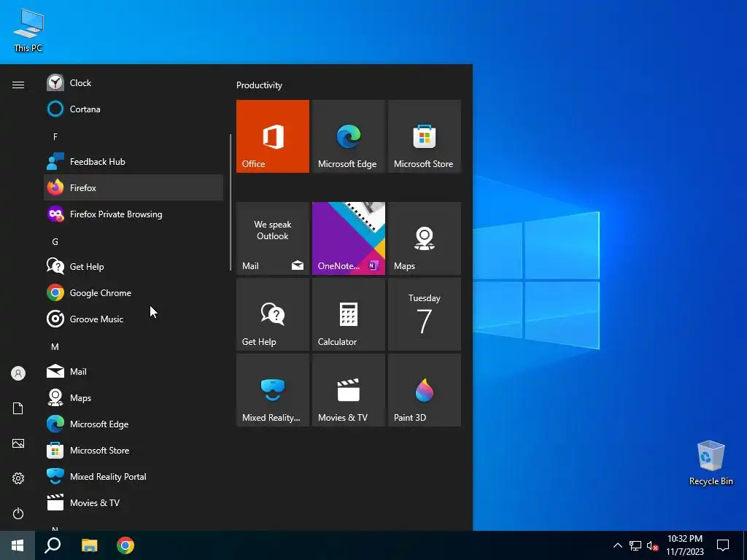Open Settings gear in the Start sidebar
The width and height of the screenshot is (747, 560).
pos(18,478)
